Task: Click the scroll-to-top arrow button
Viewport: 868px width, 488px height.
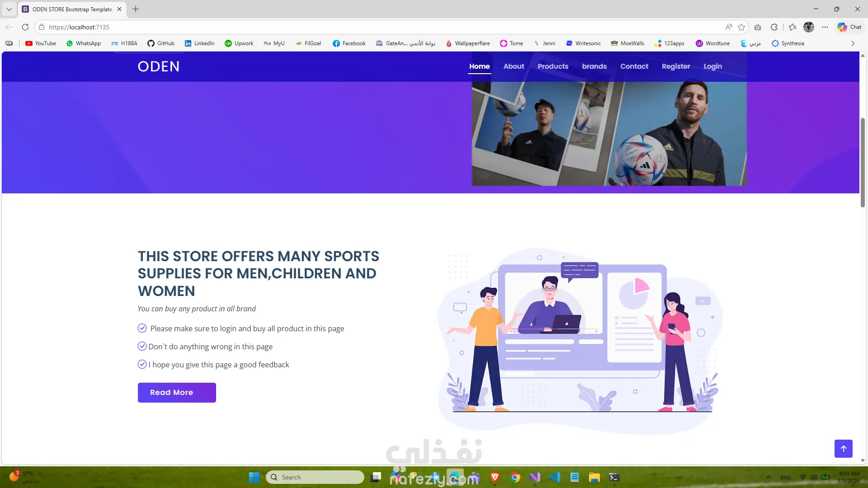Action: coord(843,448)
